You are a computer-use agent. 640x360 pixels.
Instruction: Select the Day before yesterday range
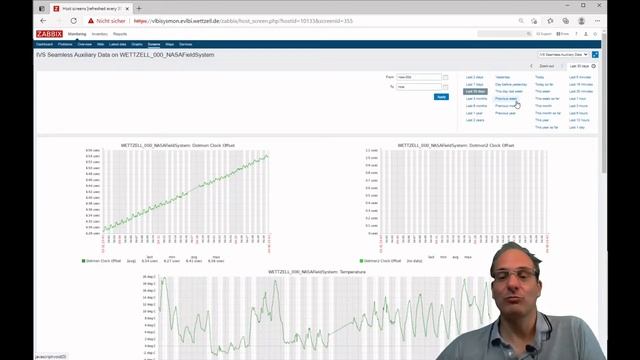click(x=511, y=84)
